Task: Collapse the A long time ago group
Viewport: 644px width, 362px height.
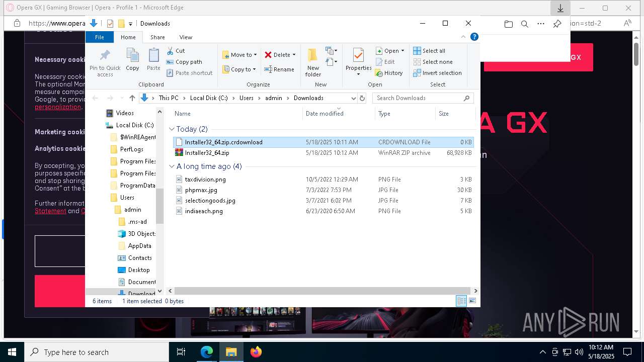Action: pos(172,166)
